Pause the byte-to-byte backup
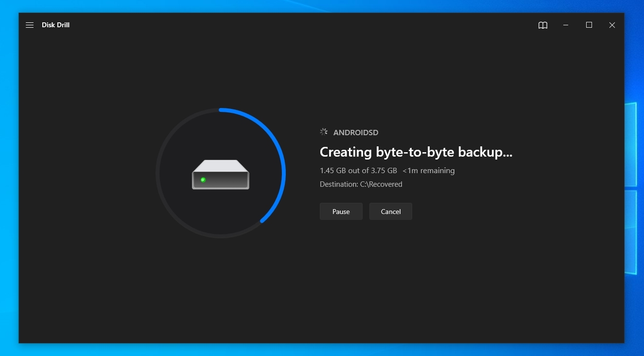 341,212
